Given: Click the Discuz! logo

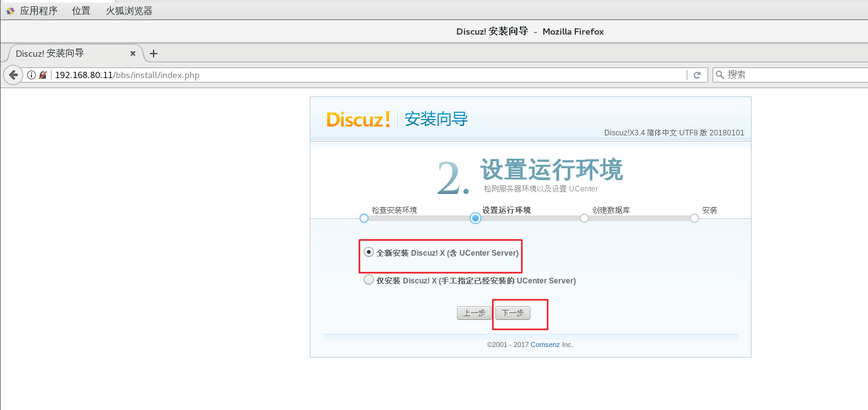Looking at the screenshot, I should pos(358,119).
